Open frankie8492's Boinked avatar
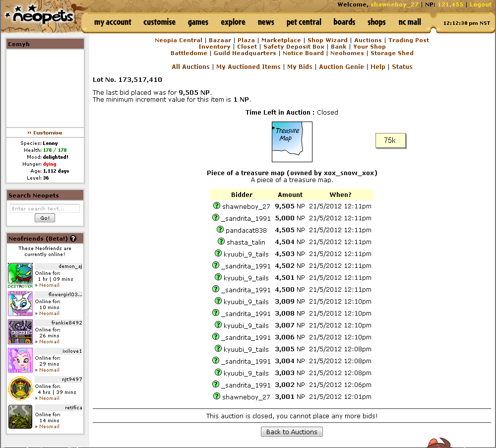 click(x=20, y=332)
